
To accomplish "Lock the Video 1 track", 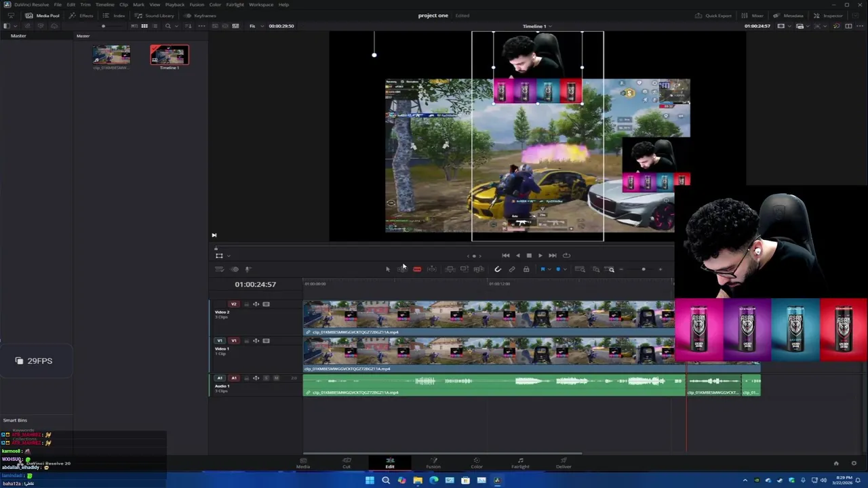I will [246, 341].
